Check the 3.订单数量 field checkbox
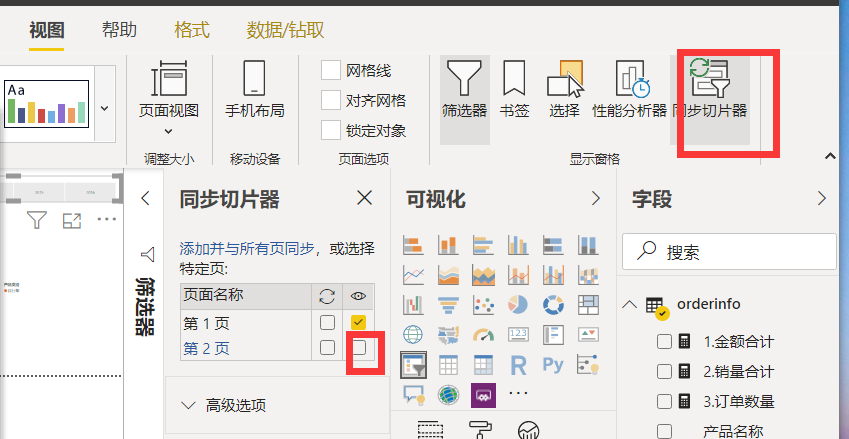Screen dimensions: 849x439 click(664, 401)
